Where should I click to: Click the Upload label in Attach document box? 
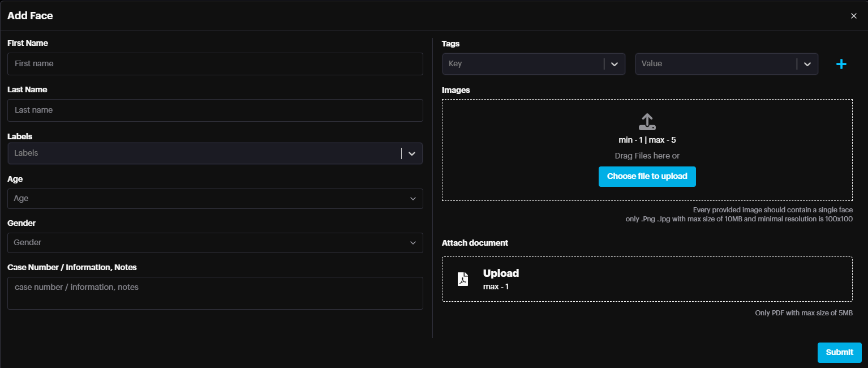(501, 273)
